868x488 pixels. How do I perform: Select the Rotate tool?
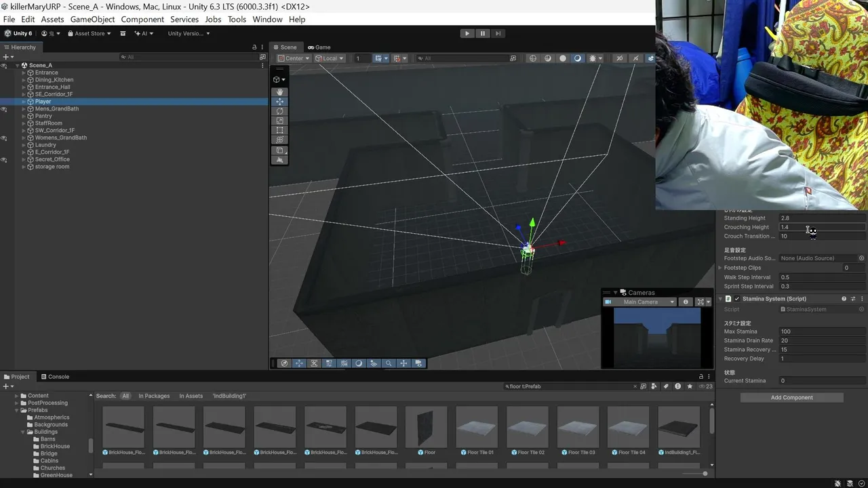[x=279, y=111]
